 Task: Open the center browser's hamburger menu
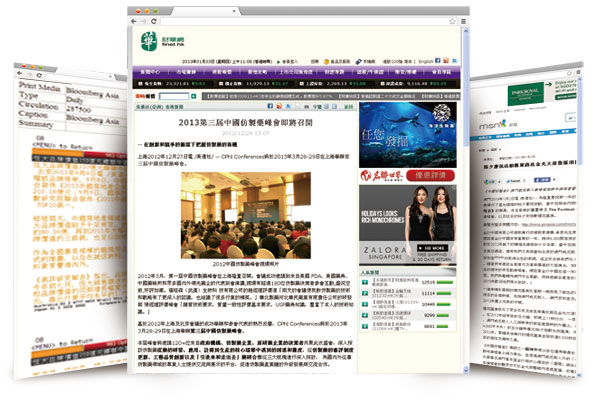tap(463, 21)
